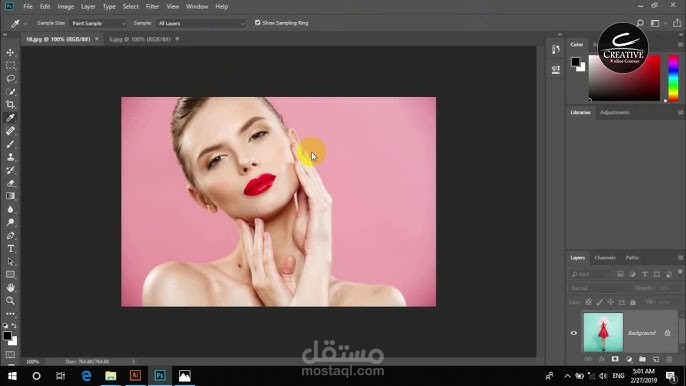Screen dimensions: 686x386
Task: Expand status bar info arrow
Action: [x=133, y=362]
